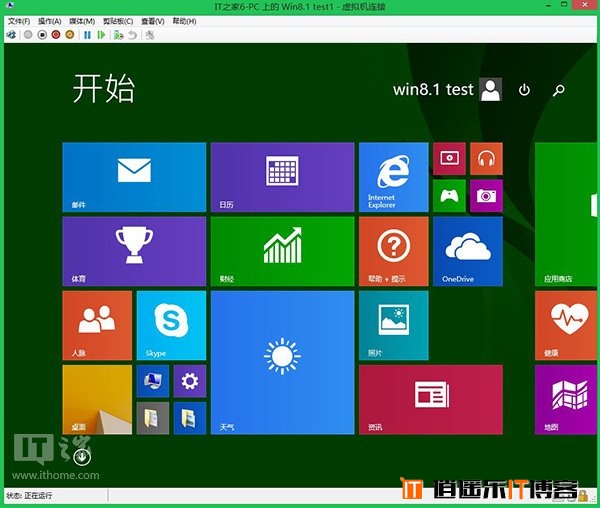Image resolution: width=600 pixels, height=508 pixels.
Task: Open the 财经 Finance tile
Action: click(282, 251)
